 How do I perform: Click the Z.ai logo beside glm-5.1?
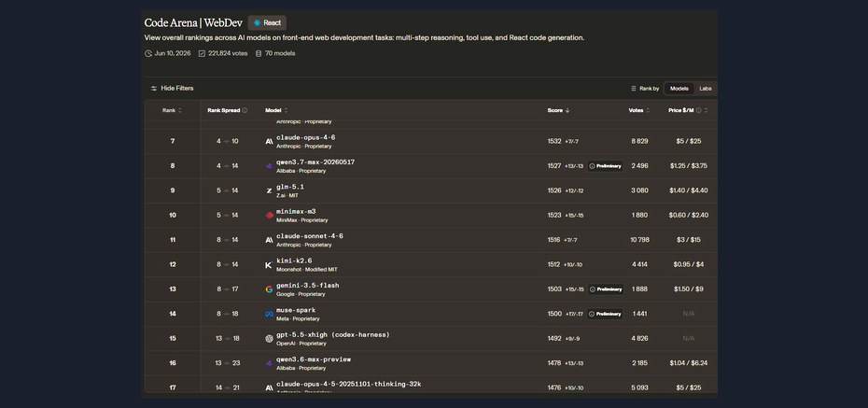tap(269, 191)
